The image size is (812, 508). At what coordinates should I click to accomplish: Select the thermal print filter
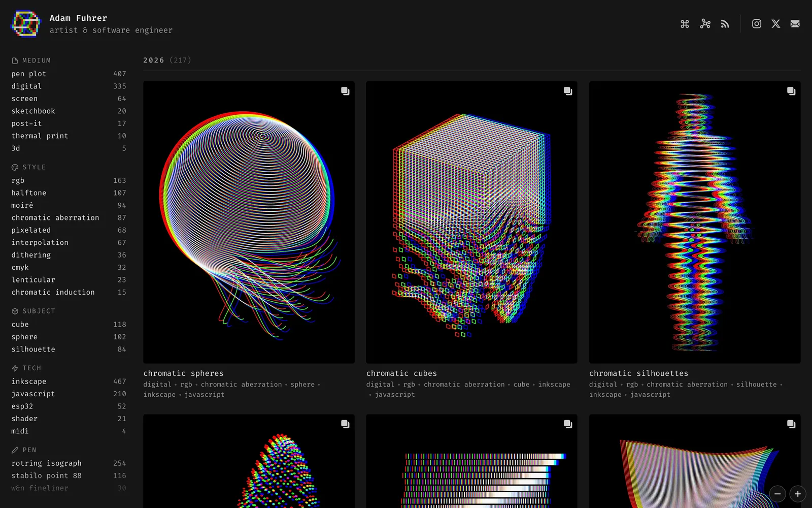(x=69, y=136)
